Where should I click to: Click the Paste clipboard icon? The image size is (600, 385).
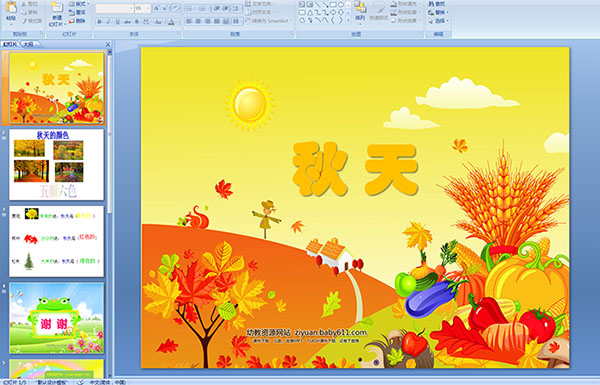[x=11, y=11]
